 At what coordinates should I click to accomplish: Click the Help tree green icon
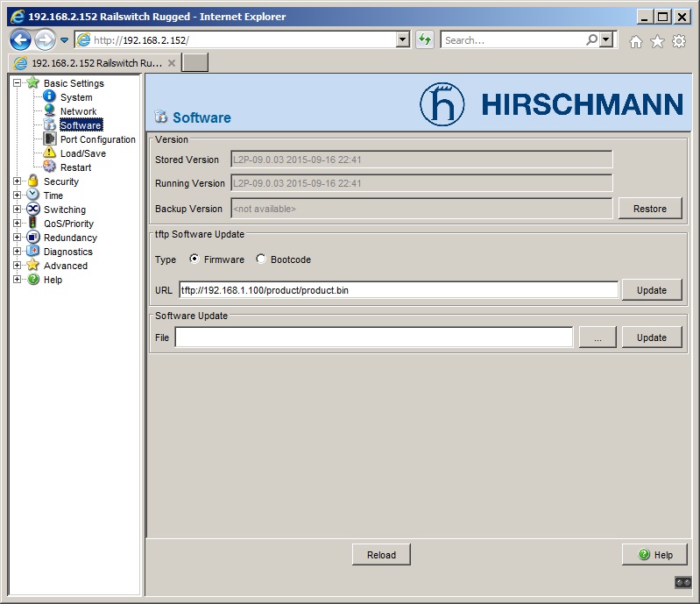(x=33, y=279)
